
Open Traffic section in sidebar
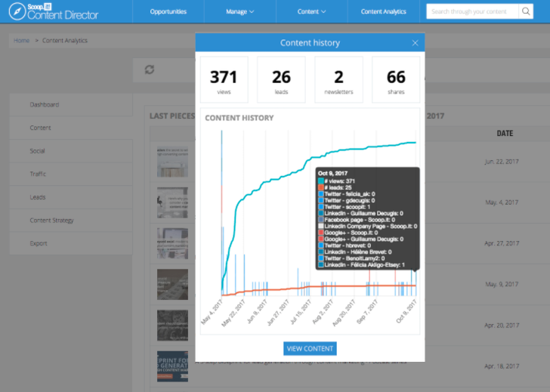tap(38, 174)
